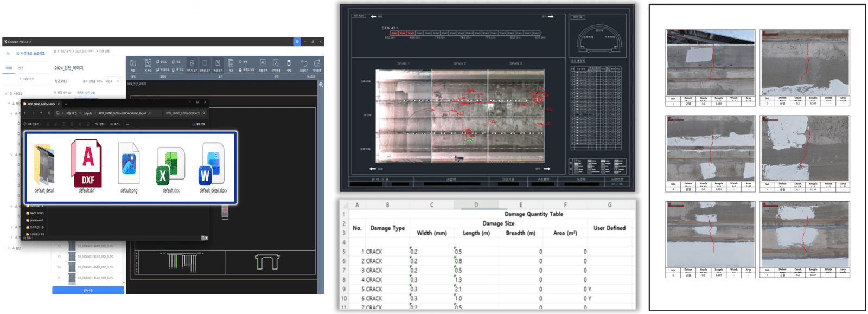Click the cut scissors icon in explorer toolbar

[48, 124]
